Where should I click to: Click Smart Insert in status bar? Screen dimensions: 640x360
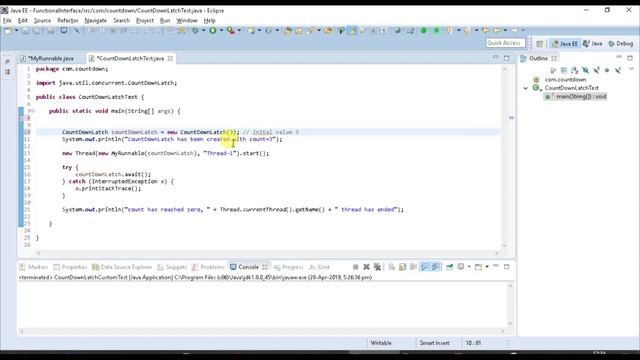tap(434, 343)
